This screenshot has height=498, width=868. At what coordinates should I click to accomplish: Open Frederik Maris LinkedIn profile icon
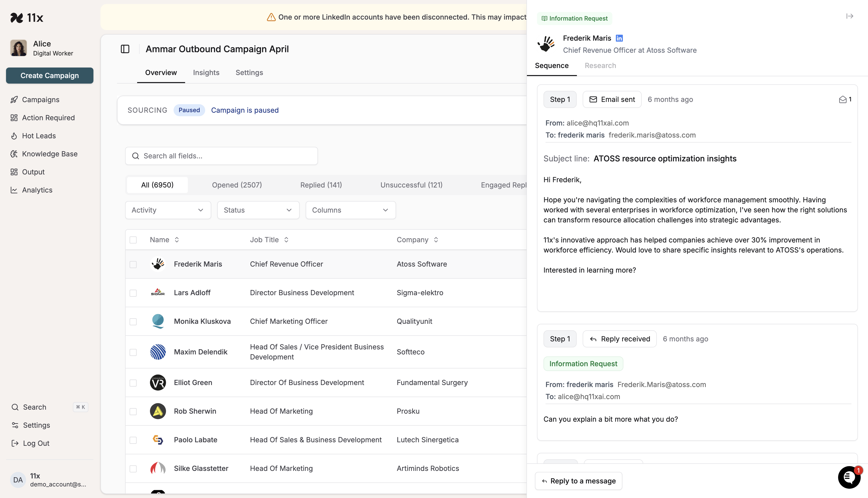(619, 38)
